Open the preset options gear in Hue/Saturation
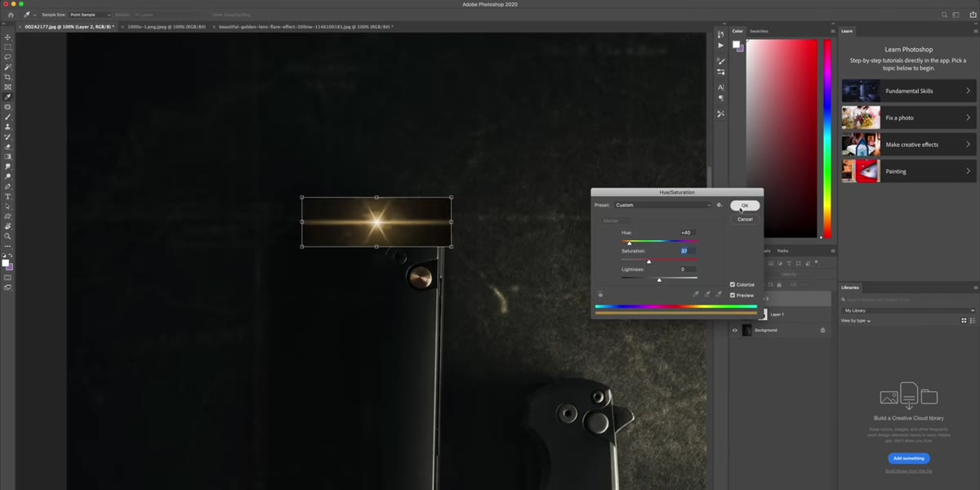 pyautogui.click(x=719, y=205)
